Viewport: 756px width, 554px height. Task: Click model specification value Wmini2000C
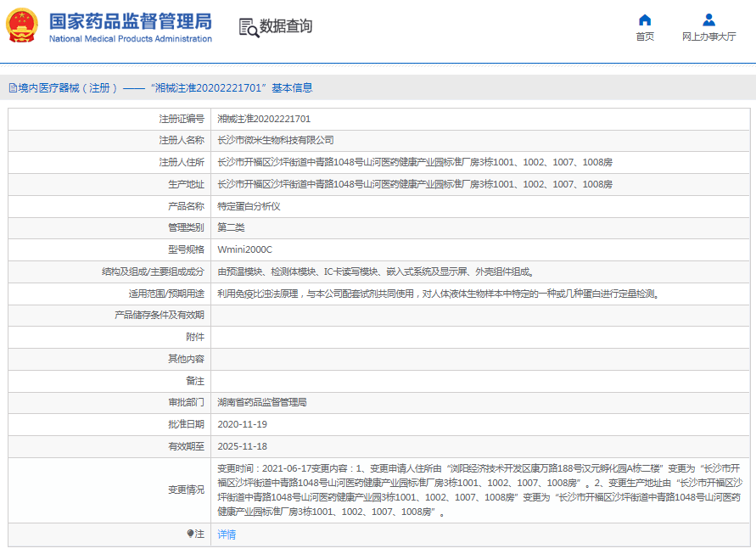tap(245, 249)
